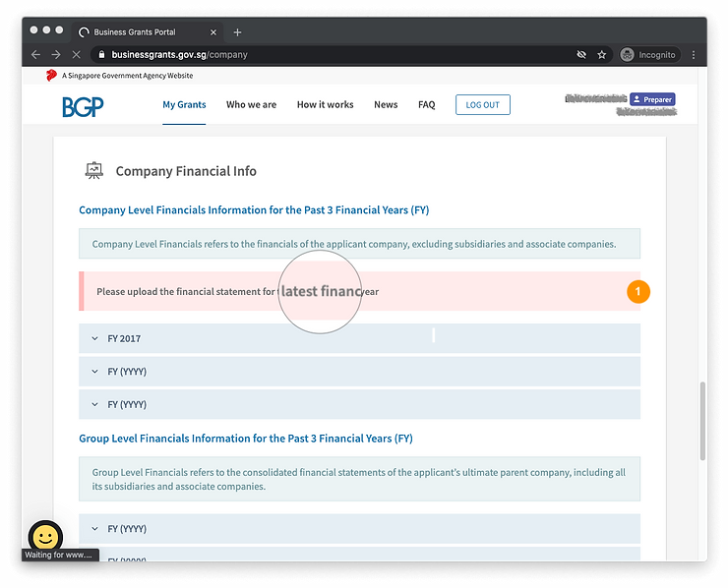Click the FY 2017 chevron arrow

pos(94,338)
